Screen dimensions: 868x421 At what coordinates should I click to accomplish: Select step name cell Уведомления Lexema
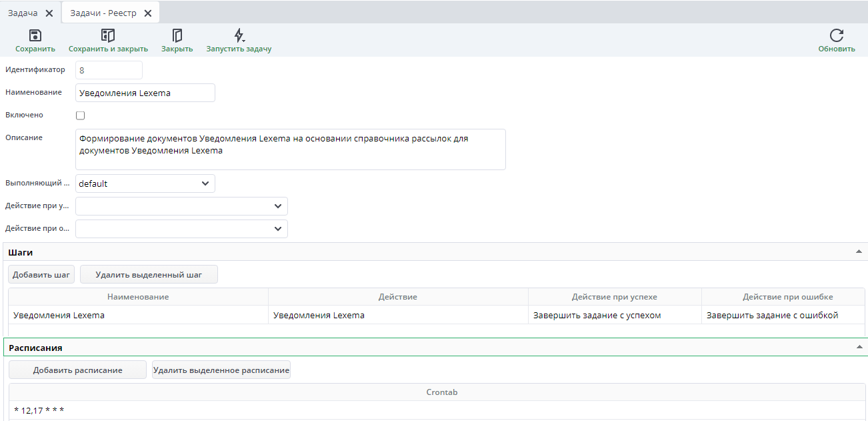click(138, 315)
